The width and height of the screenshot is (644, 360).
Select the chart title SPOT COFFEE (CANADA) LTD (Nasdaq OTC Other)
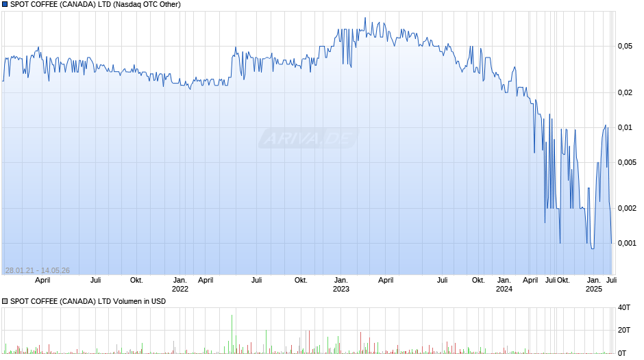[95, 5]
